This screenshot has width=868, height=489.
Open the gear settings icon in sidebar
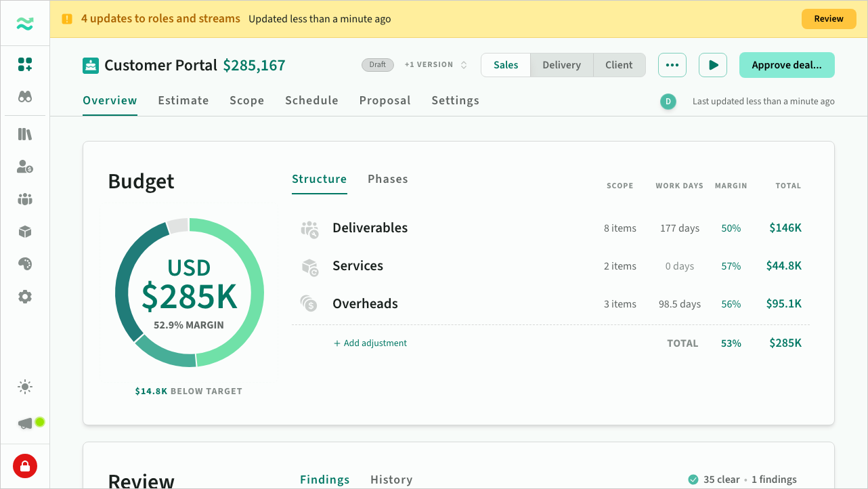[x=25, y=297]
